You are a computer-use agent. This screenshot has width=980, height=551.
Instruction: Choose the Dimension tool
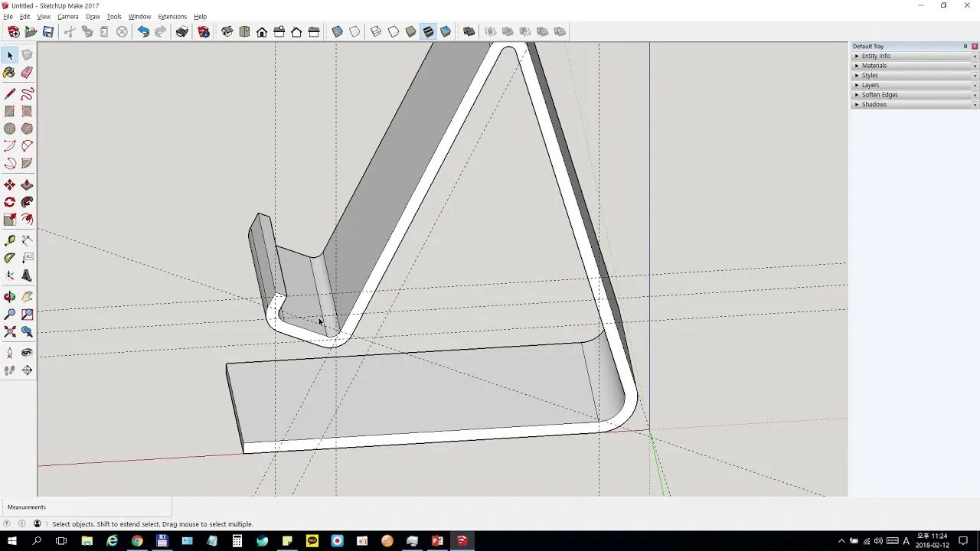coord(27,241)
